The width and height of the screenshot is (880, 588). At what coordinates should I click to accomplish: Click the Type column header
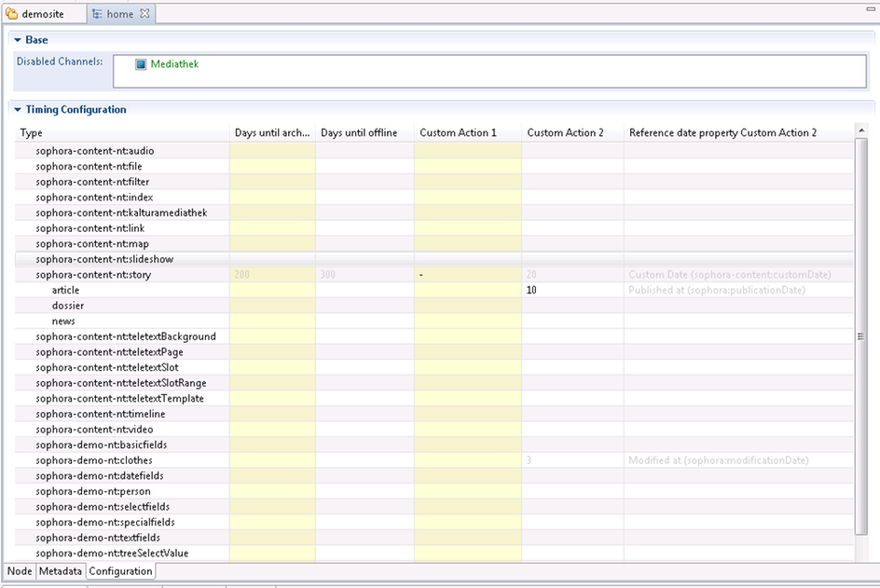(x=122, y=133)
